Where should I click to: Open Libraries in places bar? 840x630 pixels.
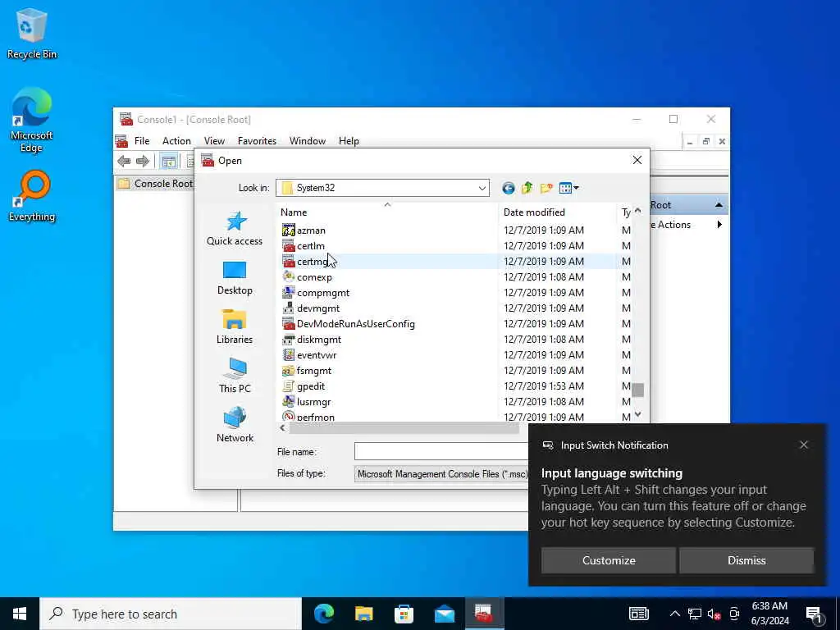tap(235, 326)
